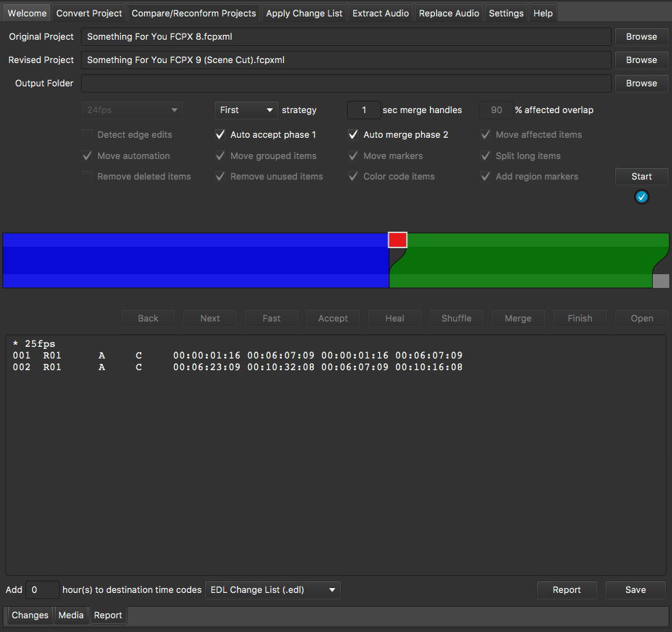The height and width of the screenshot is (632, 672).
Task: Click the Accept button
Action: click(333, 318)
